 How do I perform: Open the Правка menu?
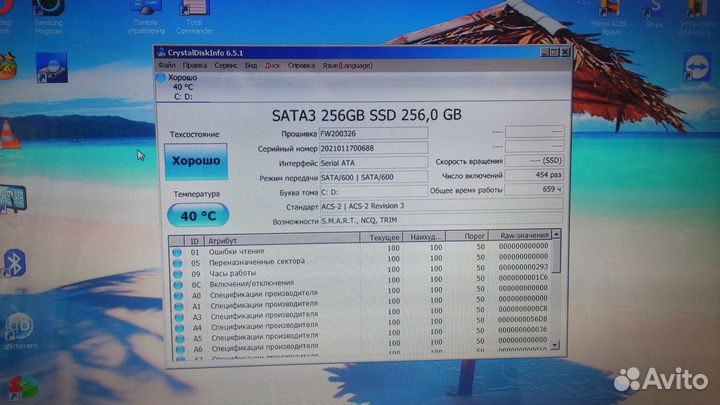click(x=195, y=66)
